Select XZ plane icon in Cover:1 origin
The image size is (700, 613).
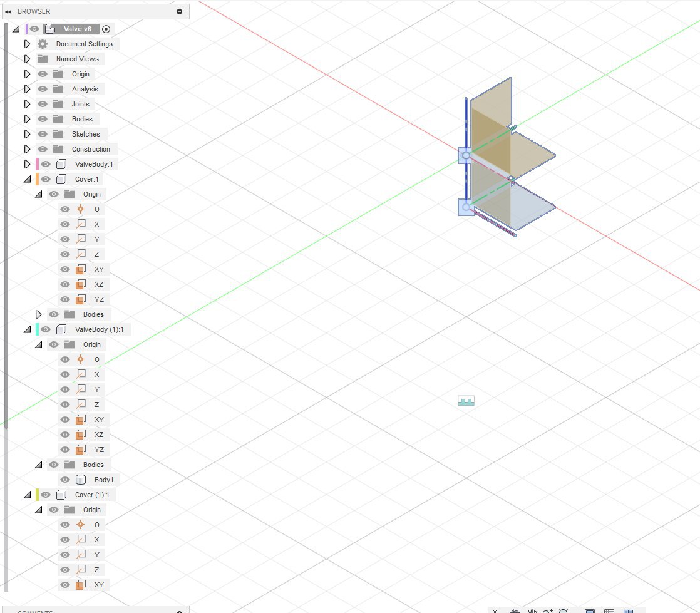click(81, 284)
